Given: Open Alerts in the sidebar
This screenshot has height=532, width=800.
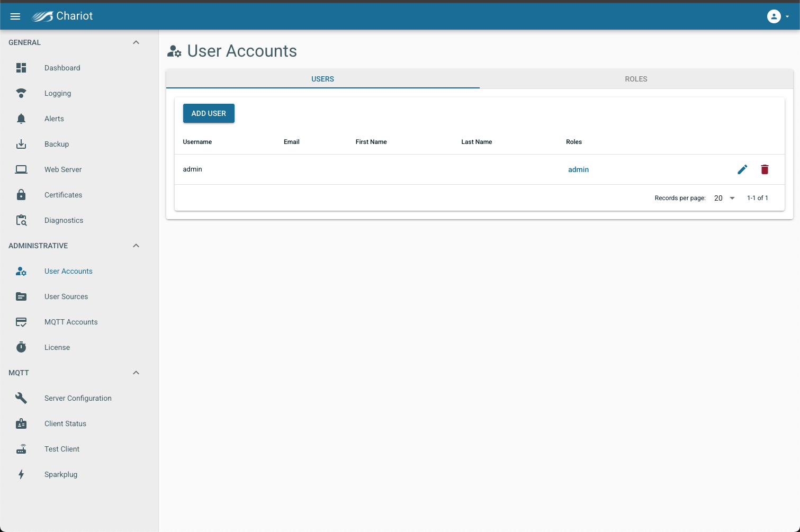Looking at the screenshot, I should pos(54,119).
